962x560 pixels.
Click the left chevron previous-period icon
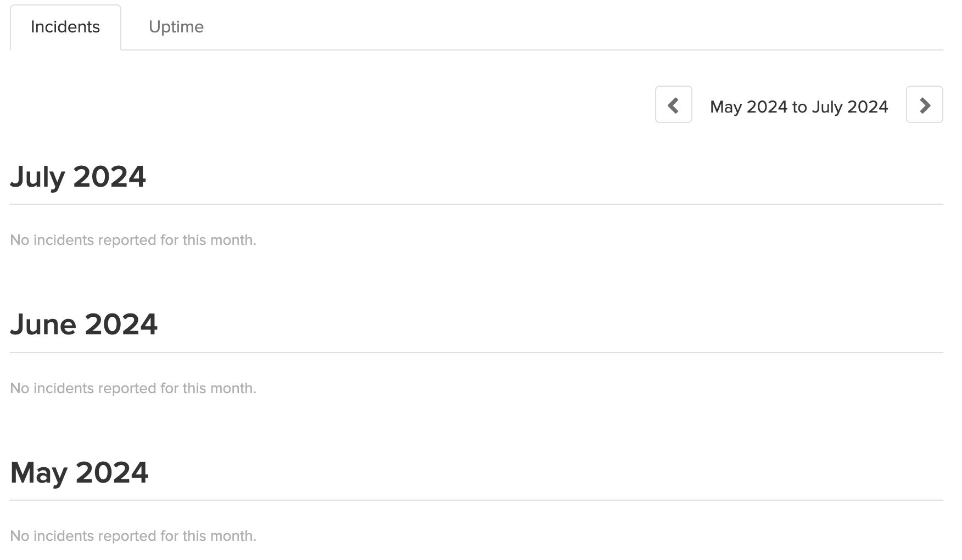click(x=673, y=105)
